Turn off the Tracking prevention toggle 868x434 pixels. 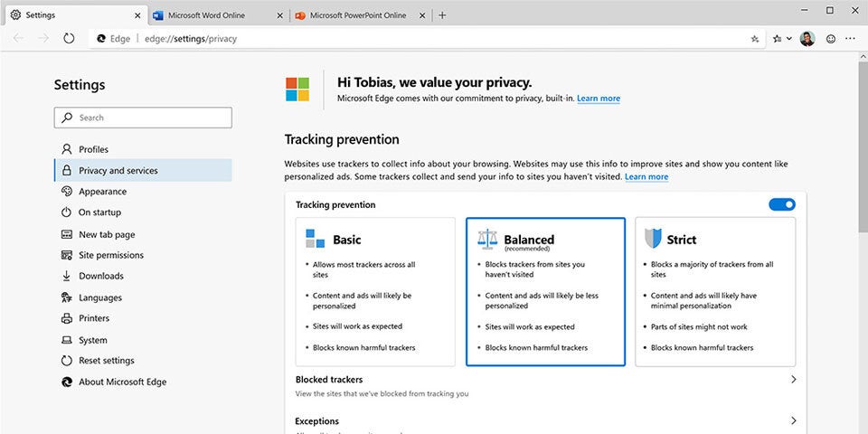tap(781, 204)
